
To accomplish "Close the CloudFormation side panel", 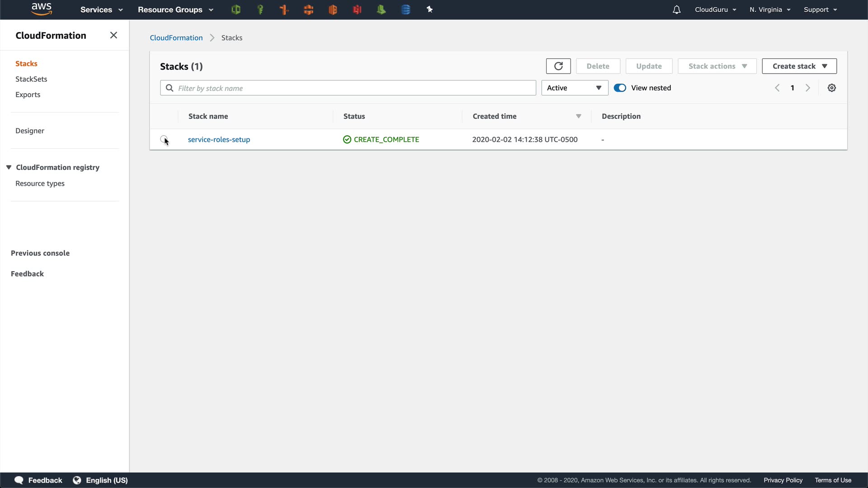I will 113,35.
